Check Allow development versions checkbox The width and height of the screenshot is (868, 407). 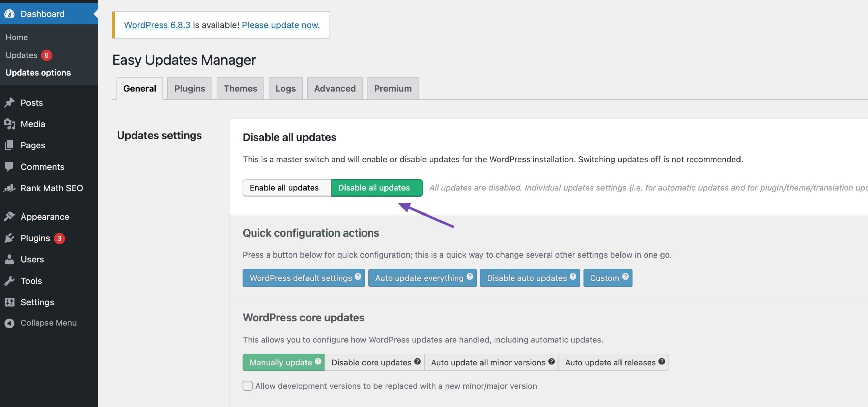point(248,386)
